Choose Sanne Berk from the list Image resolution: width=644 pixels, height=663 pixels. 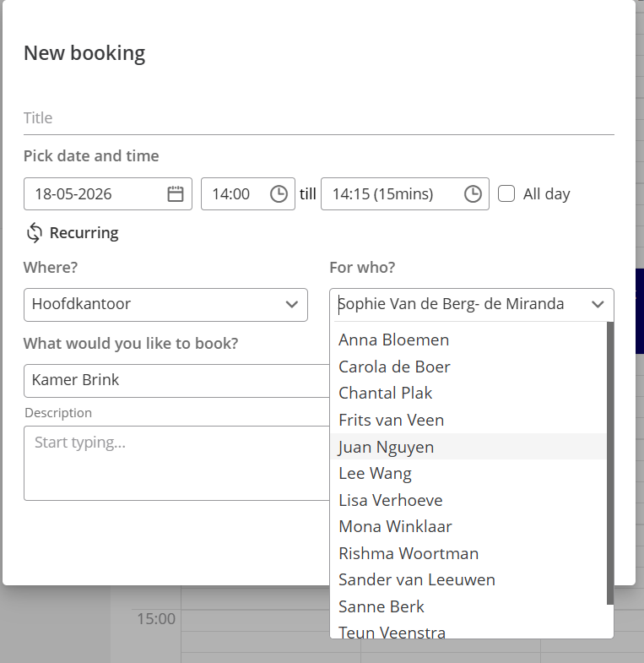click(468, 606)
